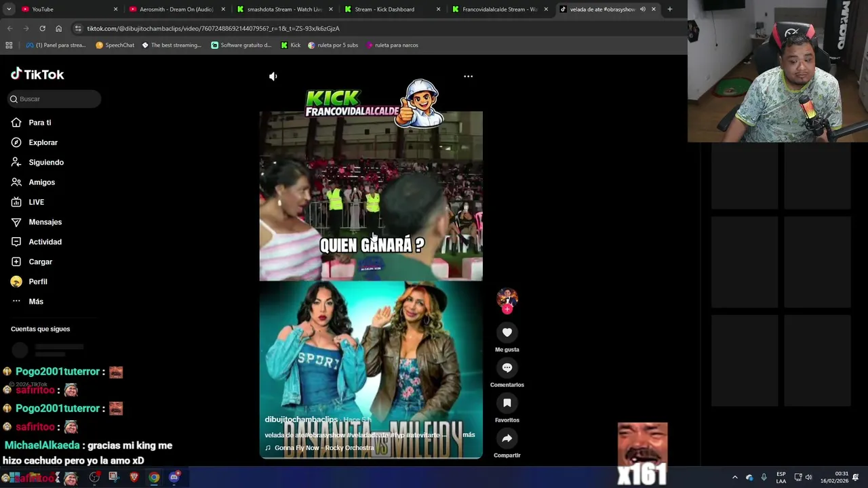868x488 pixels.
Task: Open the Siguiendo feed
Action: point(37,163)
